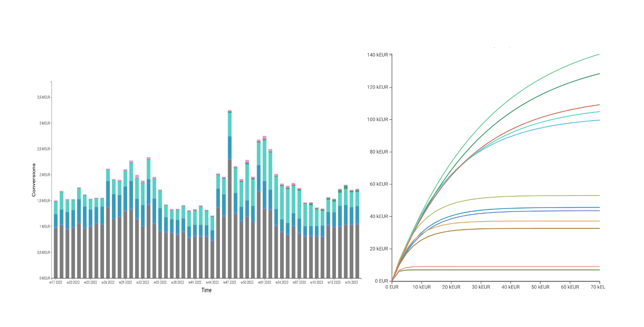Select the '100 kEUR' tick on line chart
The image size is (644, 327).
tap(378, 119)
